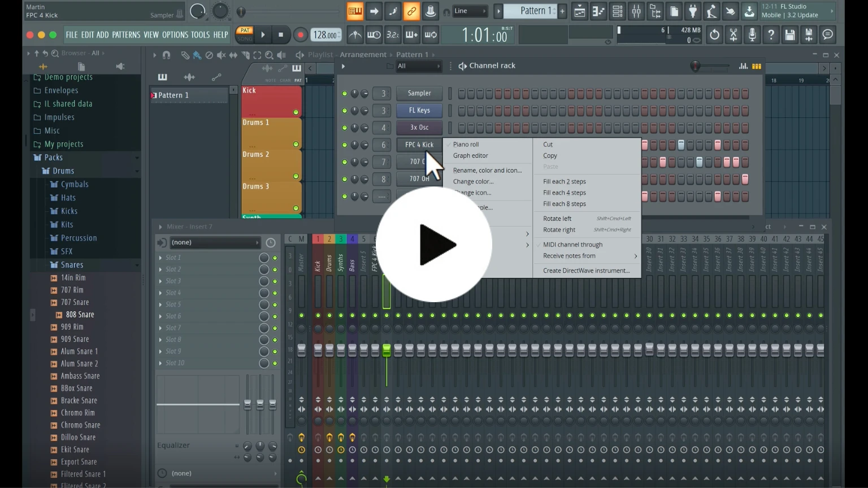The height and width of the screenshot is (488, 868).
Task: Click the browser search magnifier icon
Action: (x=55, y=53)
